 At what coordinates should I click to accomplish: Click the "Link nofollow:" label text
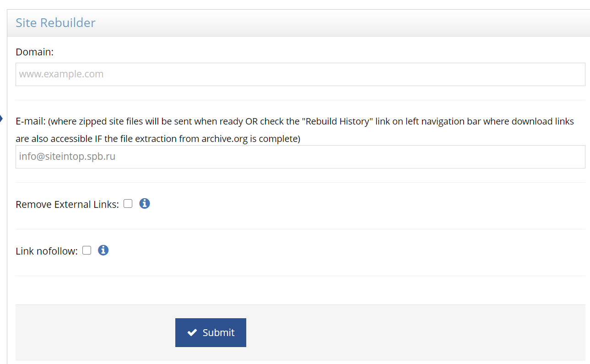(x=47, y=251)
